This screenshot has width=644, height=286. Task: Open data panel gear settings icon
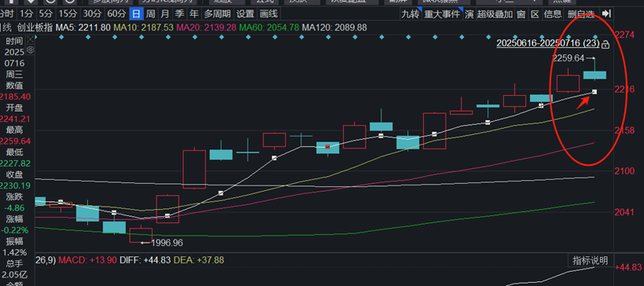tap(30, 50)
